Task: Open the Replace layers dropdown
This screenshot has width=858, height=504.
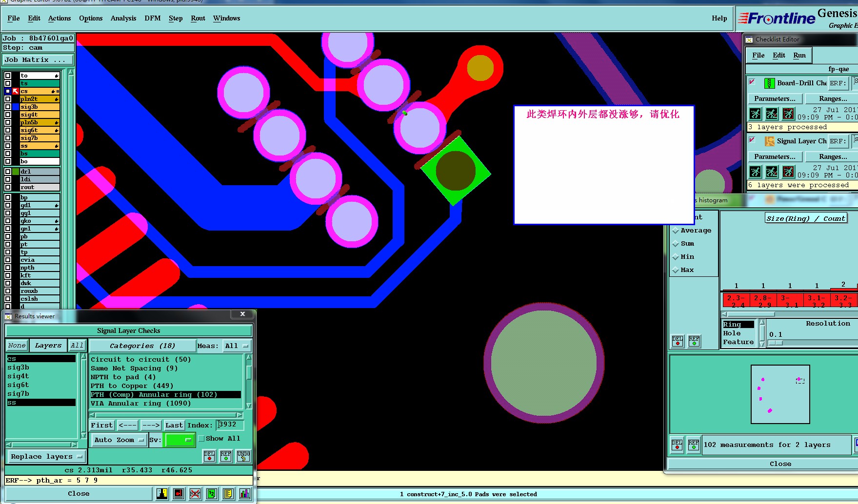Action: 46,457
